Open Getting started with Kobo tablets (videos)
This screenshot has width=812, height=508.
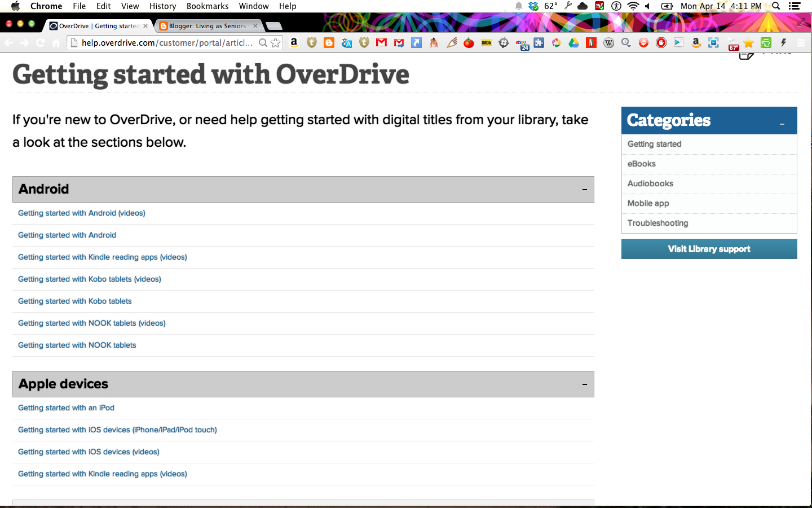(x=90, y=279)
